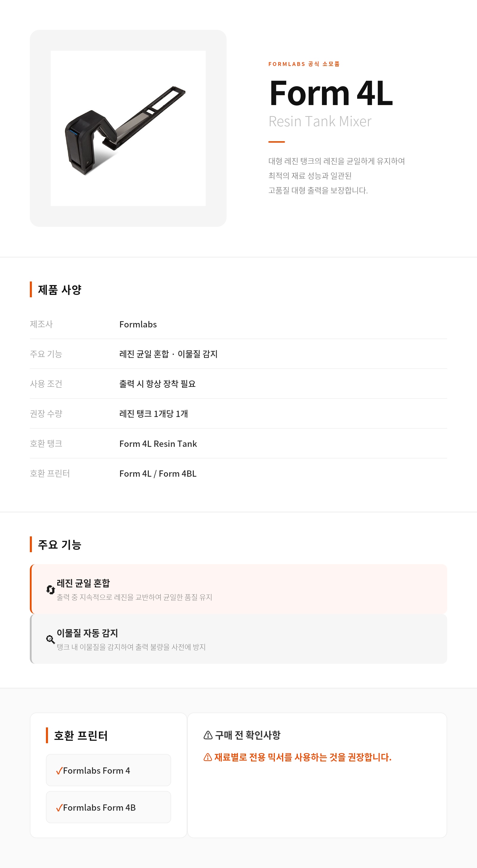Viewport: 477px width, 868px height.
Task: Click the warning triangle beside 구매 전 확인사항
Action: coord(208,735)
